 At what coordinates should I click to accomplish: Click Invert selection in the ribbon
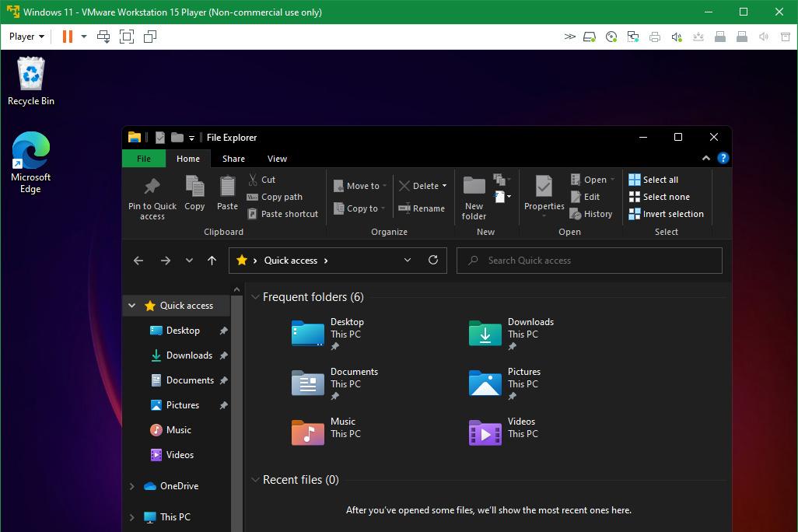point(667,214)
